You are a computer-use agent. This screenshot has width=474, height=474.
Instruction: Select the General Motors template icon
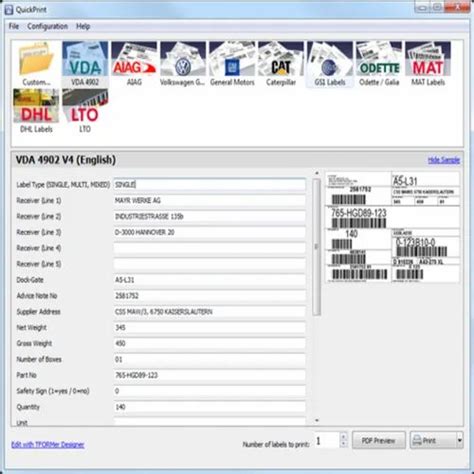232,64
